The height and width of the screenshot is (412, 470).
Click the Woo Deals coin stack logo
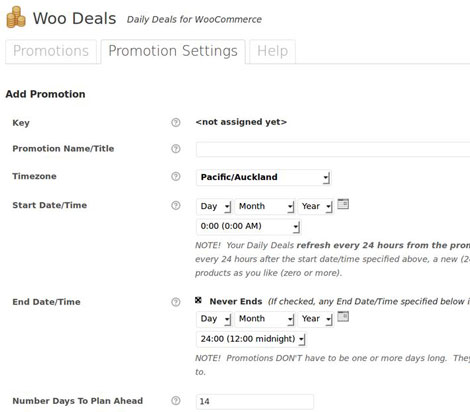[16, 17]
